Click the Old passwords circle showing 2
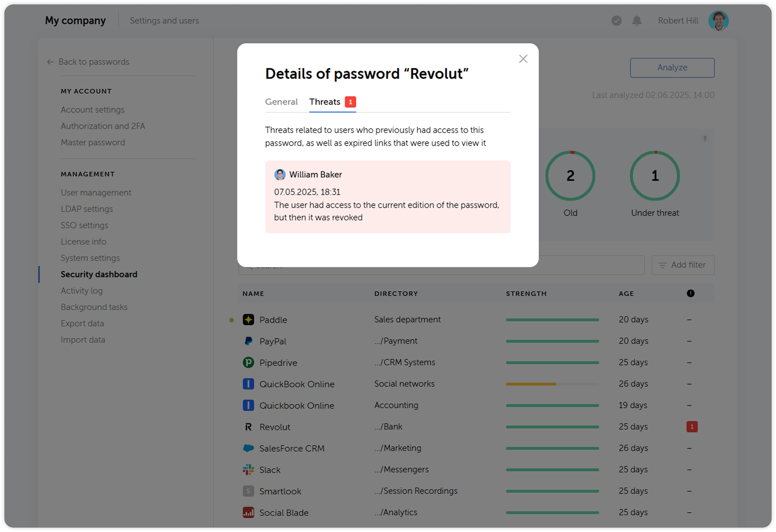The width and height of the screenshot is (776, 532). click(570, 176)
